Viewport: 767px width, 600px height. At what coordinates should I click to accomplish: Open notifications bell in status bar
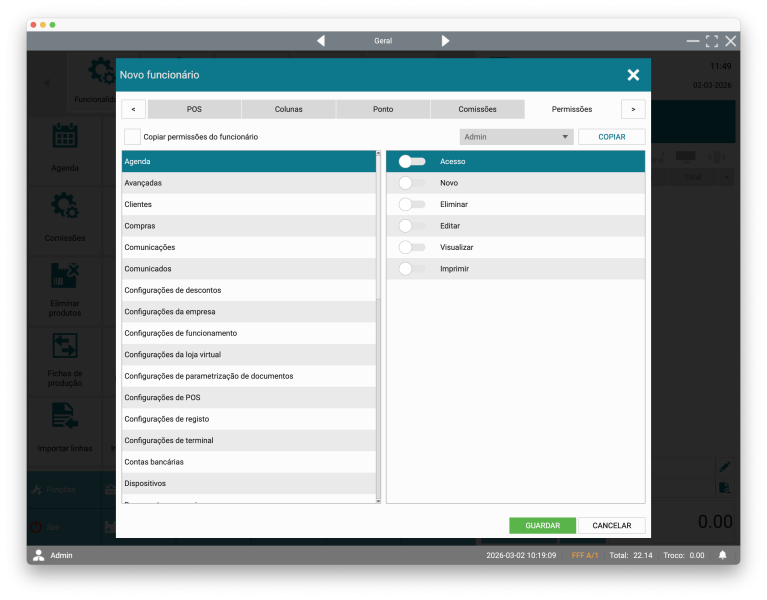722,555
